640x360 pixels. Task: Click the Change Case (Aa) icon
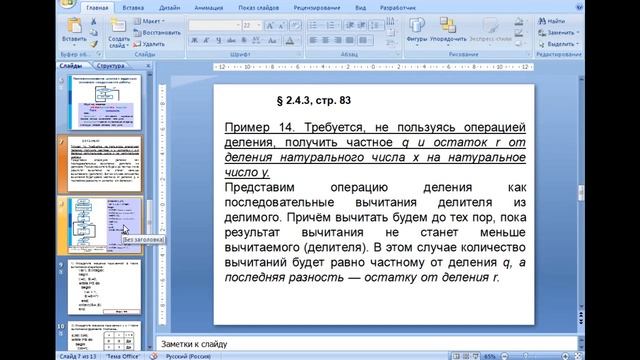[272, 40]
